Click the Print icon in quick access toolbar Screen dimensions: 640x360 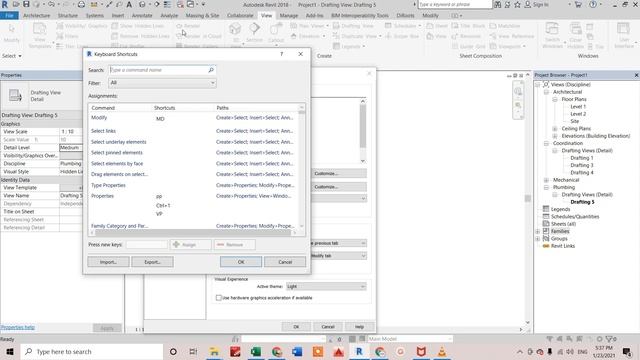coord(81,4)
